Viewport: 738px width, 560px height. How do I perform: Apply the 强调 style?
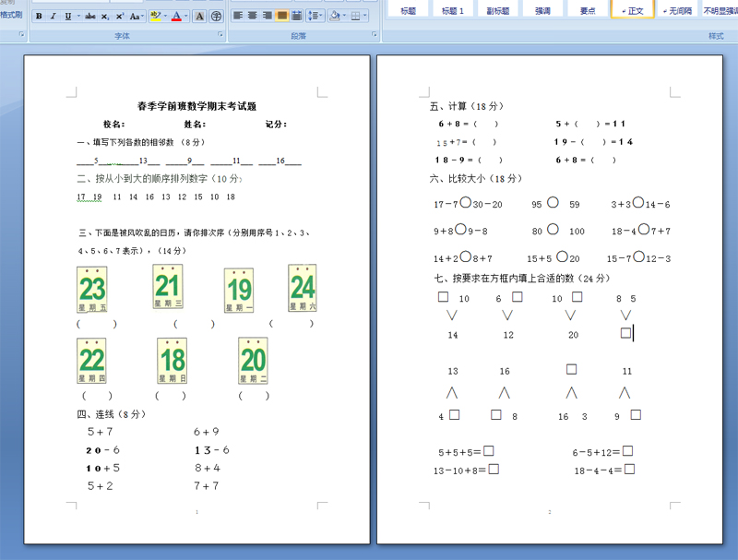point(542,10)
